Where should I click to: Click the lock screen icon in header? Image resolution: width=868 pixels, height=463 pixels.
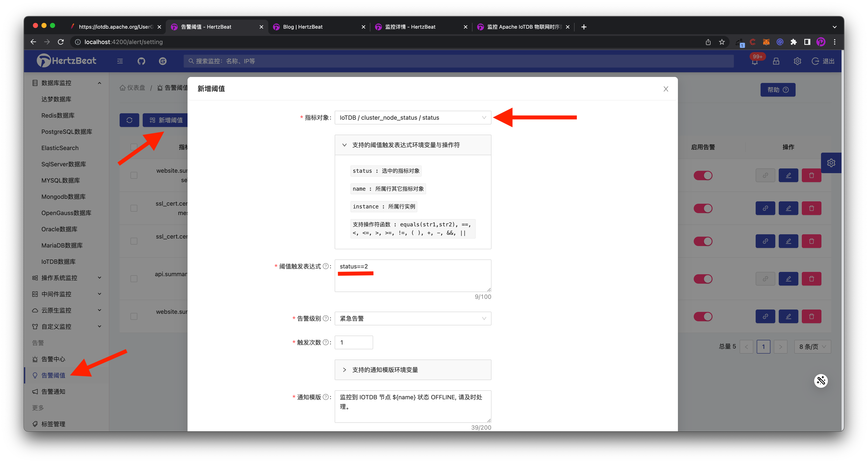pos(776,61)
